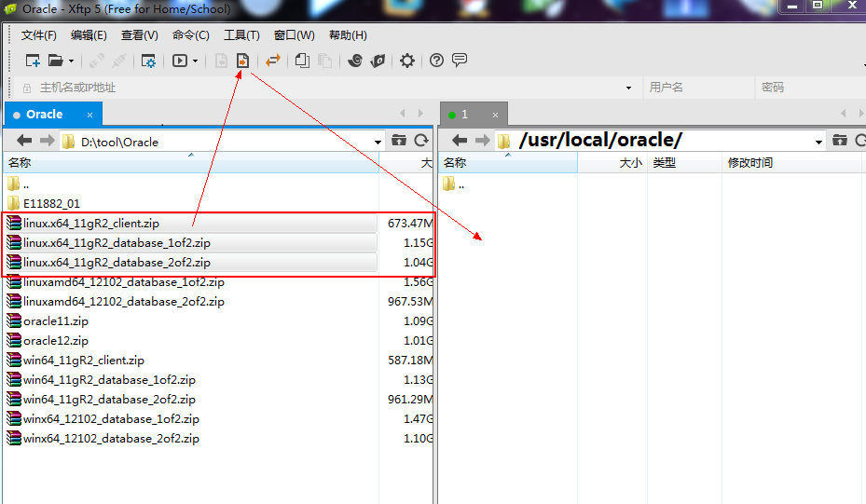The width and height of the screenshot is (866, 504).
Task: Go to the local pane's parent folder
Action: tap(399, 141)
